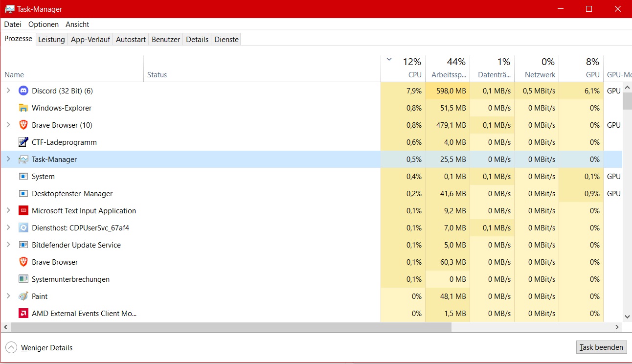Expand the Task-Manager process row
Viewport: 632px width, 364px height.
[8, 159]
